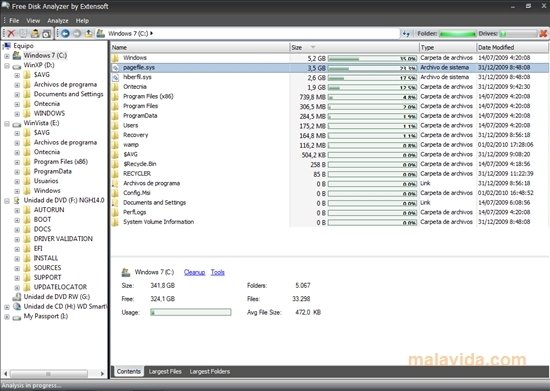Click the DVD drive F: icon in tree
Image resolution: width=550 pixels, height=391 pixels.
(x=16, y=200)
